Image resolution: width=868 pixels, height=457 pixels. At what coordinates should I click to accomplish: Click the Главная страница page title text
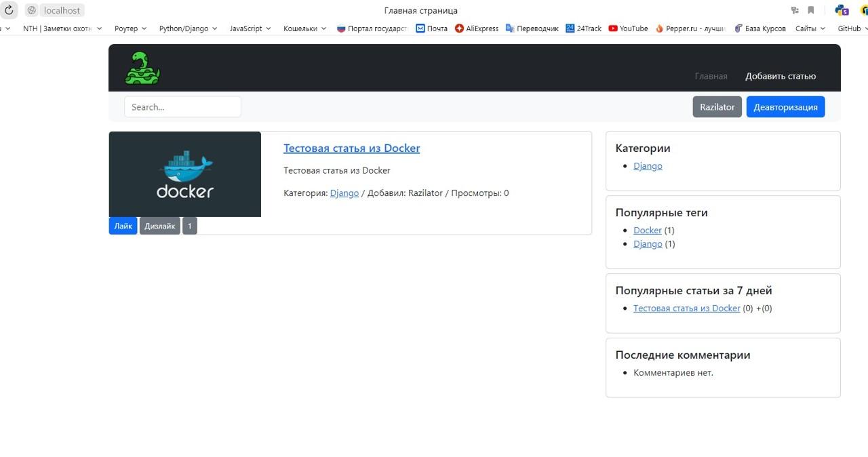coord(420,10)
